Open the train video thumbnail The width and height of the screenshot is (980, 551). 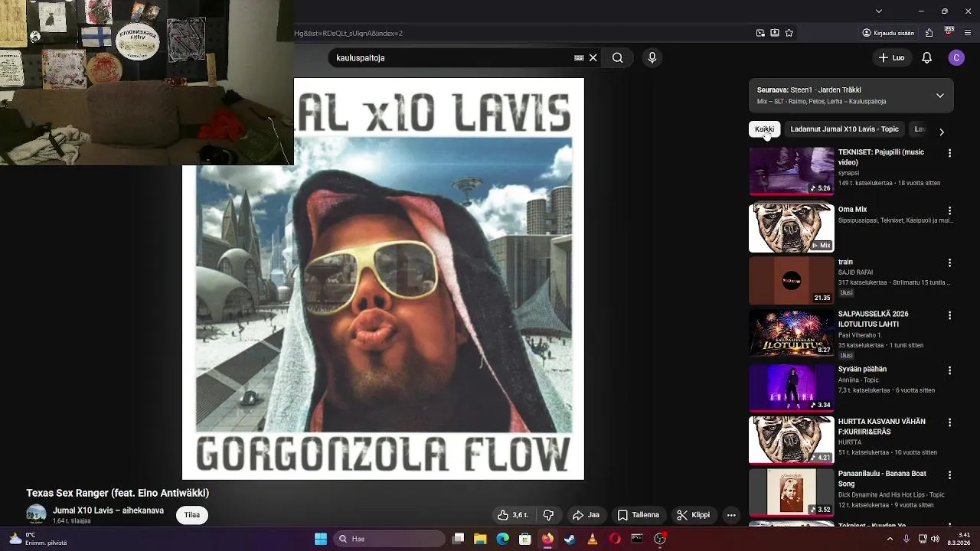[792, 280]
